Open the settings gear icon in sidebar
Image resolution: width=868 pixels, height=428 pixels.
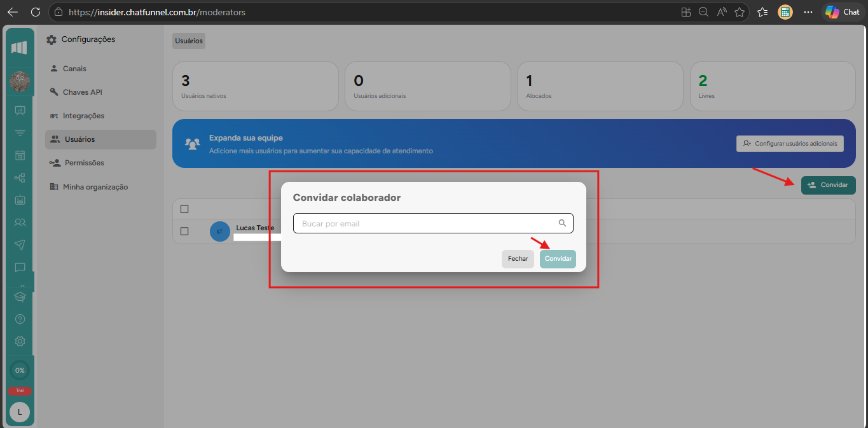[20, 341]
